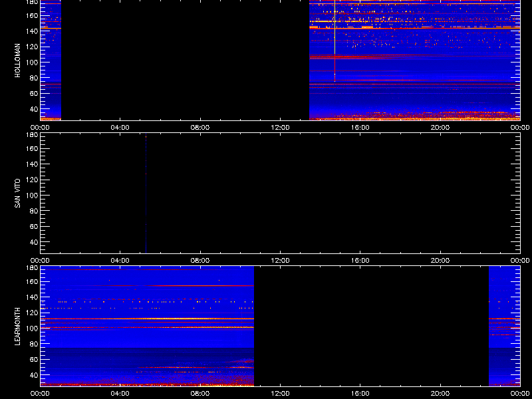Click the 20:00 time label under San Vito plot
This screenshot has height=399, width=532.
[x=440, y=261]
